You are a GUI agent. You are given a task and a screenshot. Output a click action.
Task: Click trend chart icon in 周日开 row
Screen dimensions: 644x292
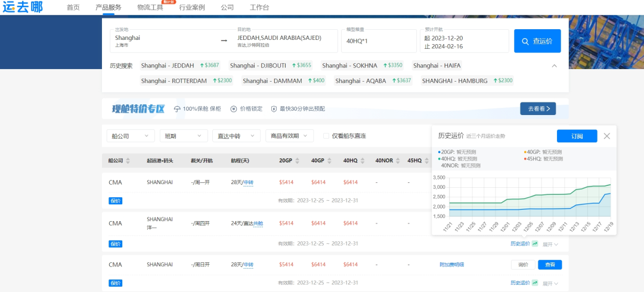click(535, 283)
